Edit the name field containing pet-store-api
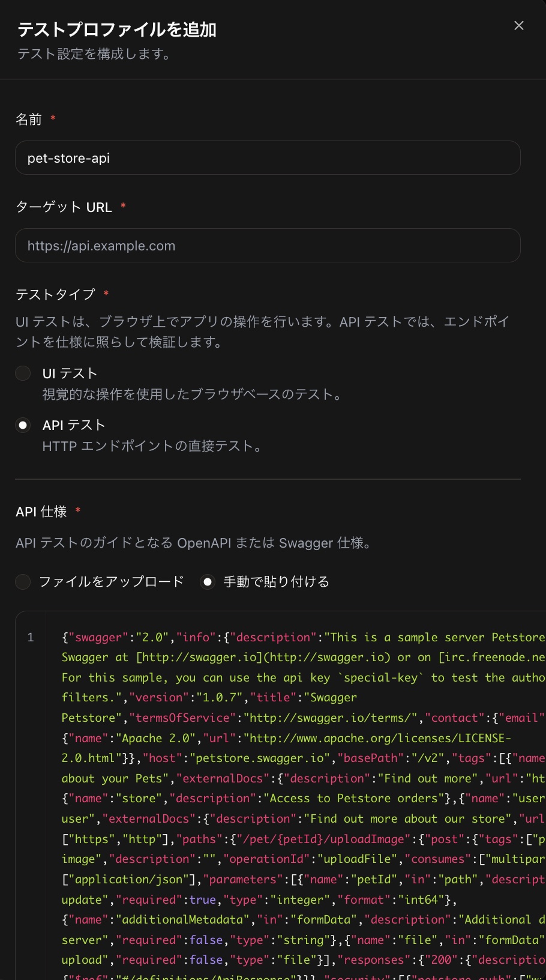 [268, 158]
